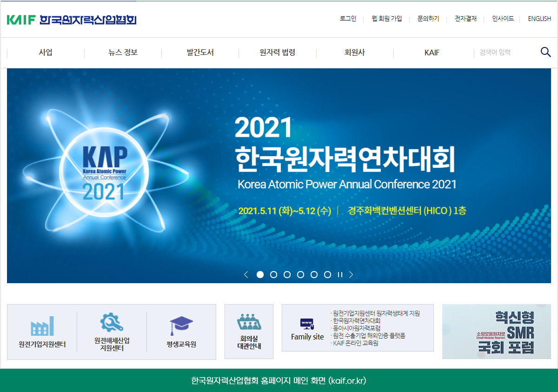This screenshot has width=558, height=392.
Task: Click the 웹 회원 가입 link
Action: [x=387, y=19]
